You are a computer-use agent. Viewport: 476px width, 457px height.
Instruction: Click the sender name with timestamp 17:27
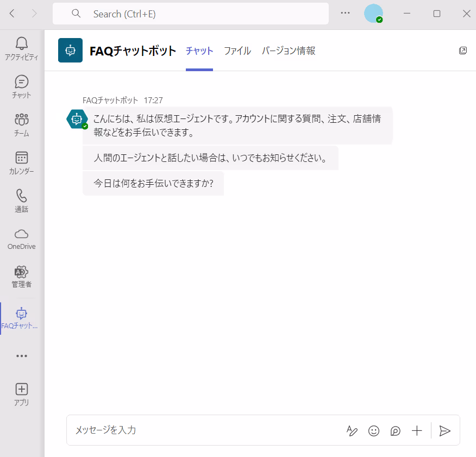[x=123, y=100]
